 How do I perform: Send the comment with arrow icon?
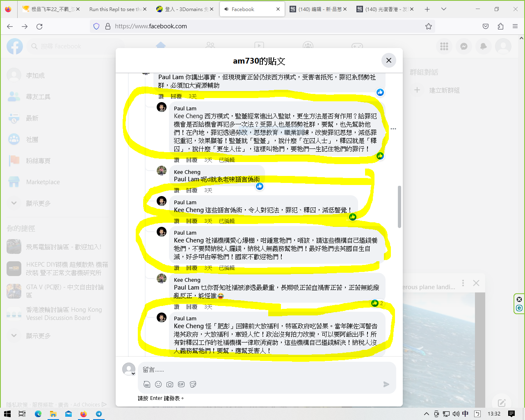click(x=386, y=384)
